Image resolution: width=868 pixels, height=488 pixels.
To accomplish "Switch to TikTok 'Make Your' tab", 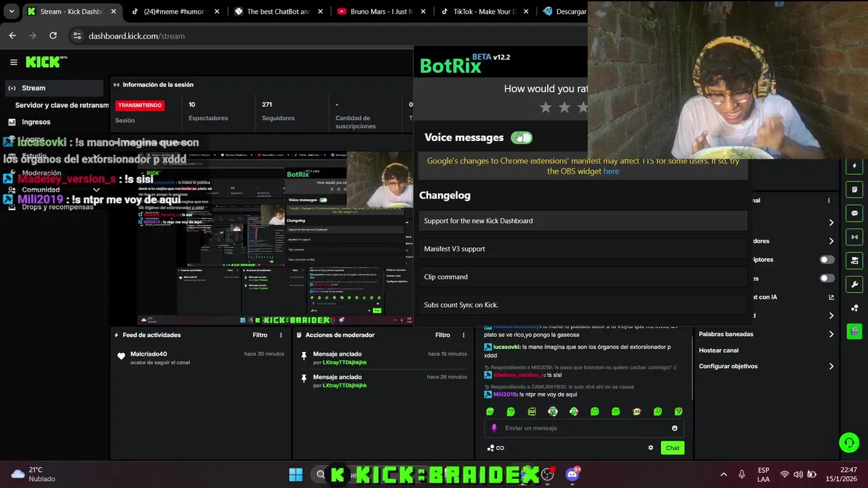I will pos(484,12).
